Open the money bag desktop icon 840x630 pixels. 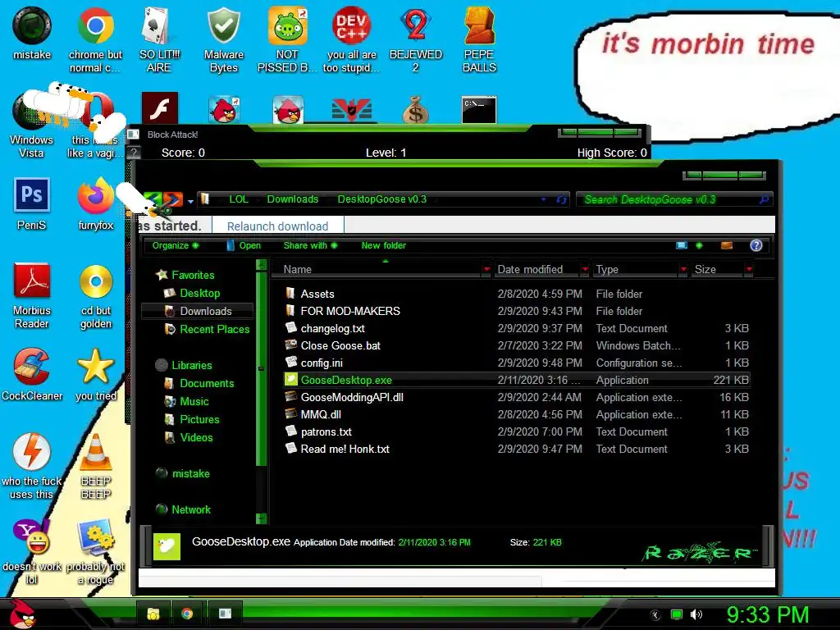pos(416,109)
